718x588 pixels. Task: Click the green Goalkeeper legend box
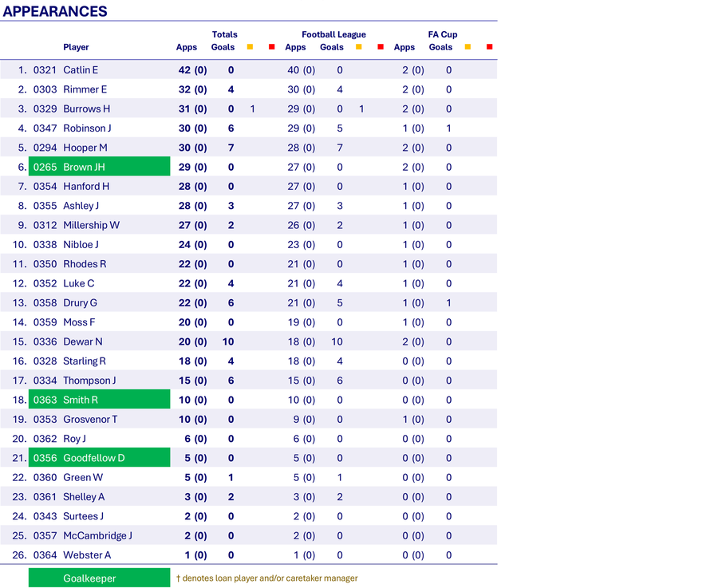100,578
